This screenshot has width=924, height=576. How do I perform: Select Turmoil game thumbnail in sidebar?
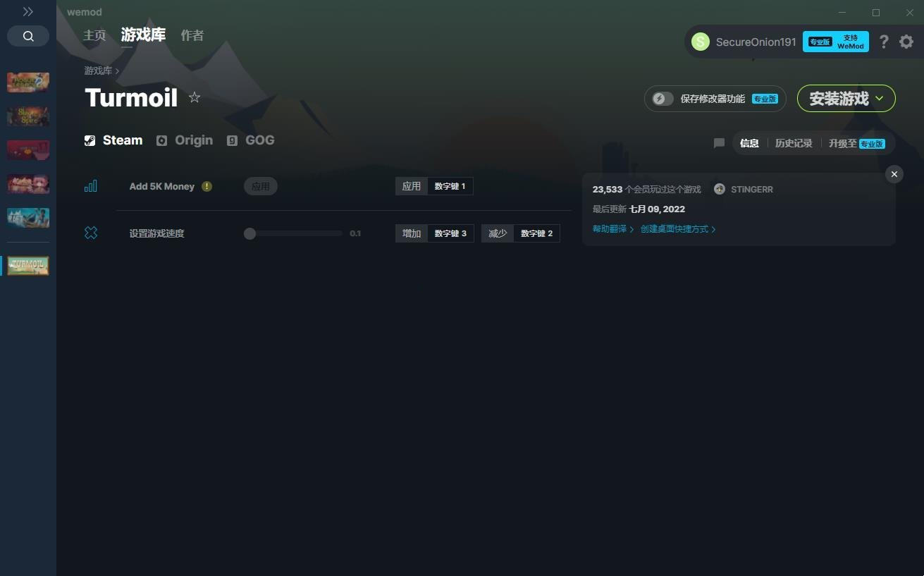click(28, 266)
